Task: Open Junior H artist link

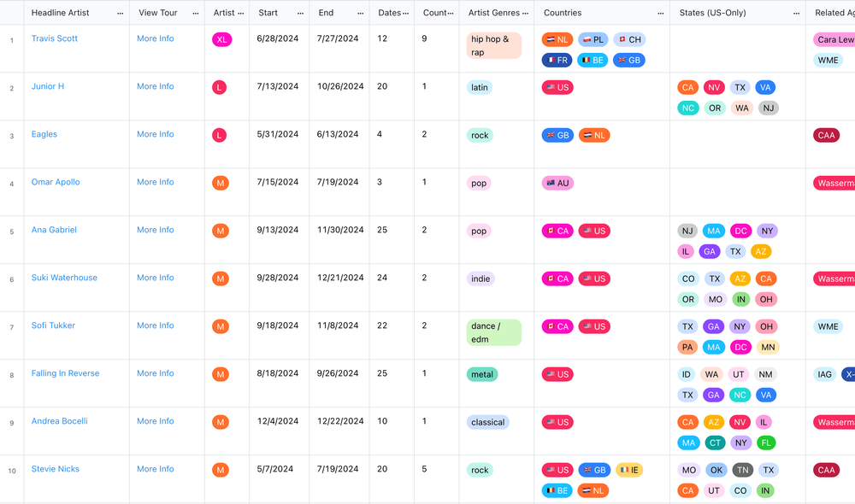Action: click(x=47, y=86)
